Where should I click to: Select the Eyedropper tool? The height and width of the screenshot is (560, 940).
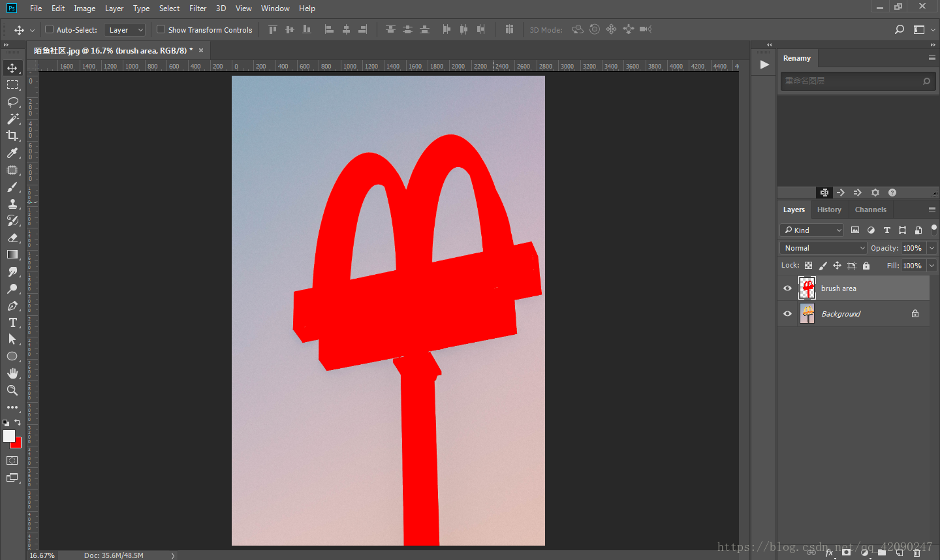pos(12,153)
